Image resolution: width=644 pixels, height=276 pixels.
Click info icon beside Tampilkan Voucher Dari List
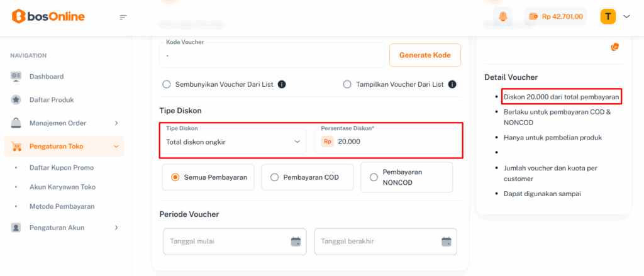(x=452, y=84)
